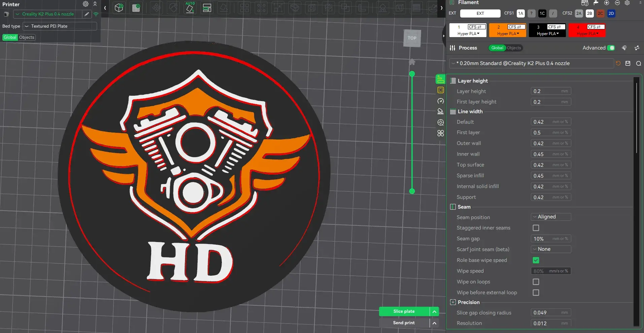Click the Slice plate button

coord(404,311)
